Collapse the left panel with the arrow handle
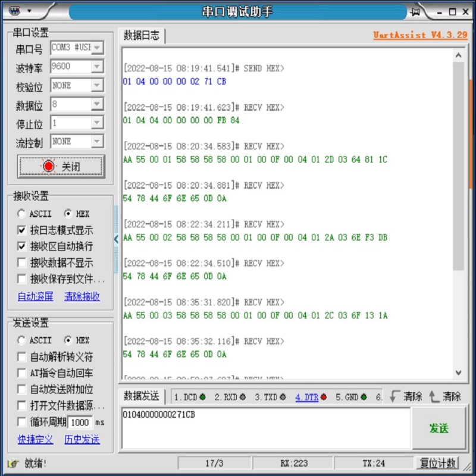 (x=116, y=240)
